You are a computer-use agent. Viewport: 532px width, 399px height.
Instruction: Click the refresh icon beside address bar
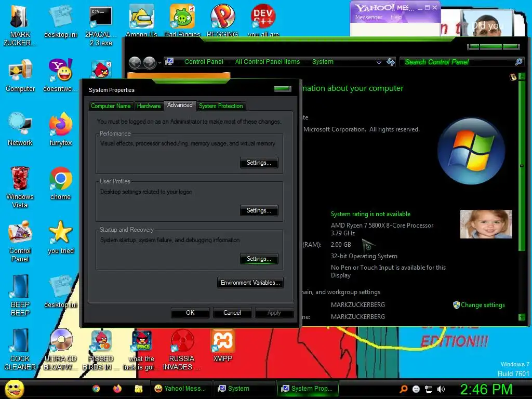pyautogui.click(x=391, y=62)
